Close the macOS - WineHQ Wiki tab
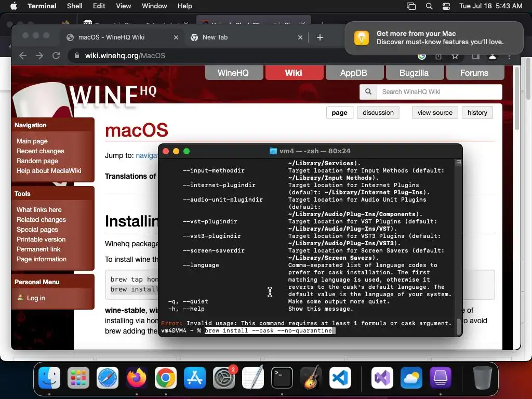Viewport: 532px width, 399px height. point(176,37)
